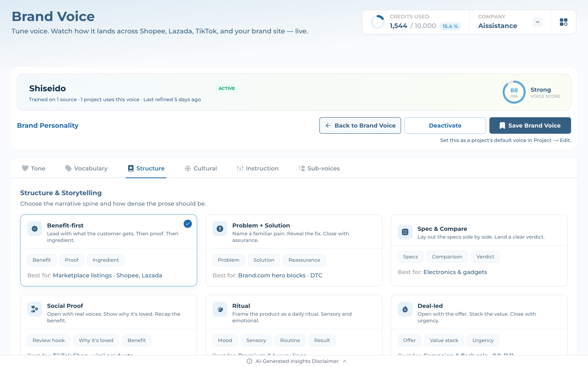Click the Proof chip
This screenshot has width=588, height=367.
(x=72, y=260)
